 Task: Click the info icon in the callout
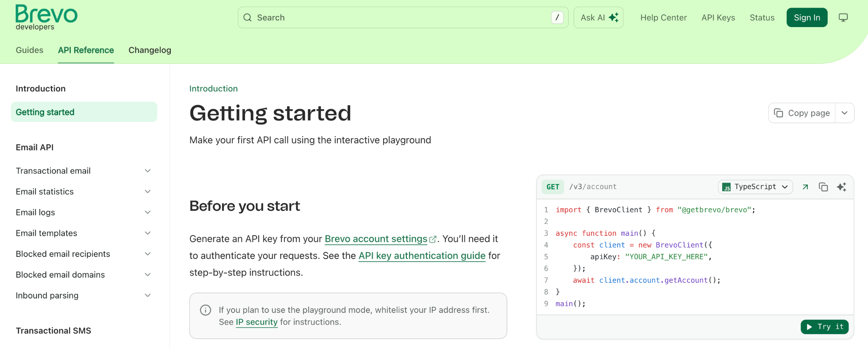pyautogui.click(x=206, y=310)
